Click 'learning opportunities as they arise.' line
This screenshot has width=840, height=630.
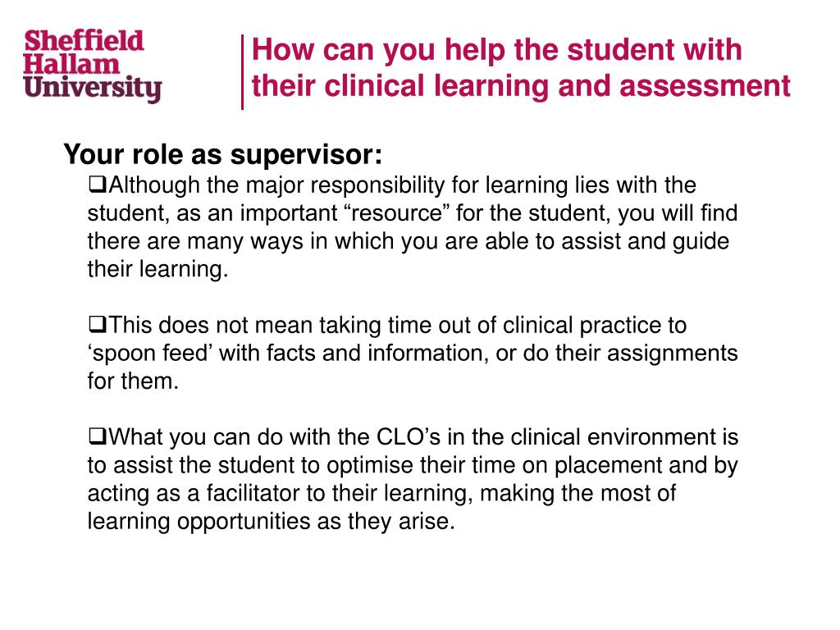click(x=271, y=521)
